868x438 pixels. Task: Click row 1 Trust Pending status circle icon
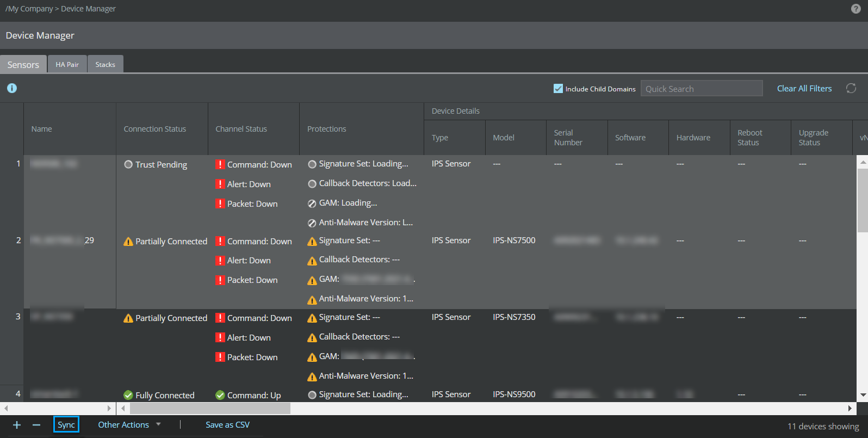128,164
